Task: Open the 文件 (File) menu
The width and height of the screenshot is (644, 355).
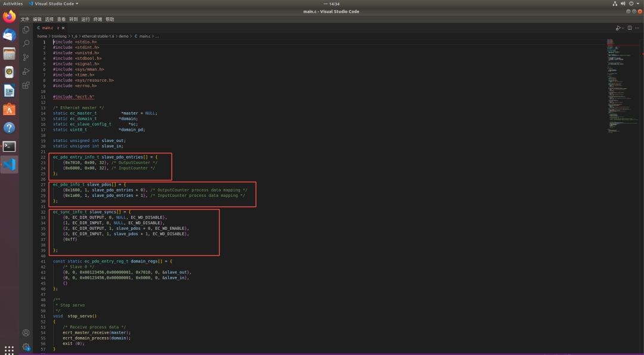Action: (x=25, y=19)
